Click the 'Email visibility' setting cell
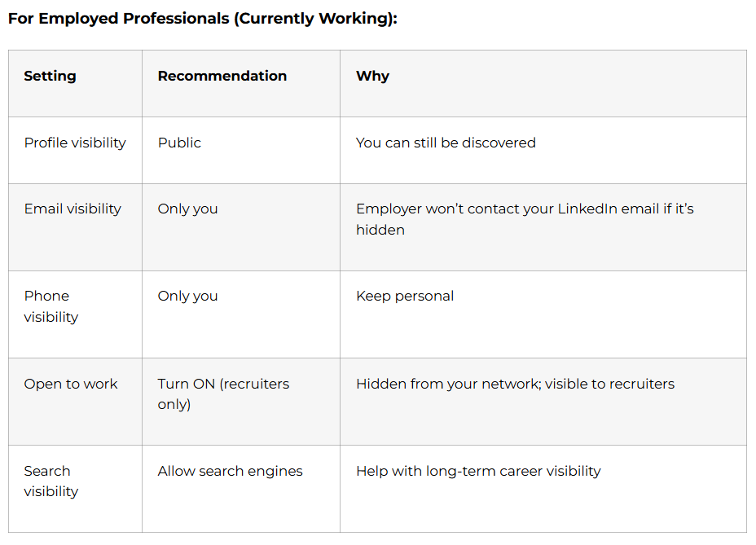The height and width of the screenshot is (545, 756). tap(73, 209)
